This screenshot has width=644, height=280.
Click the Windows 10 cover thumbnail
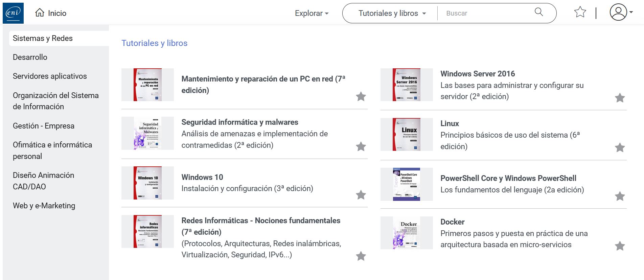[x=147, y=183]
